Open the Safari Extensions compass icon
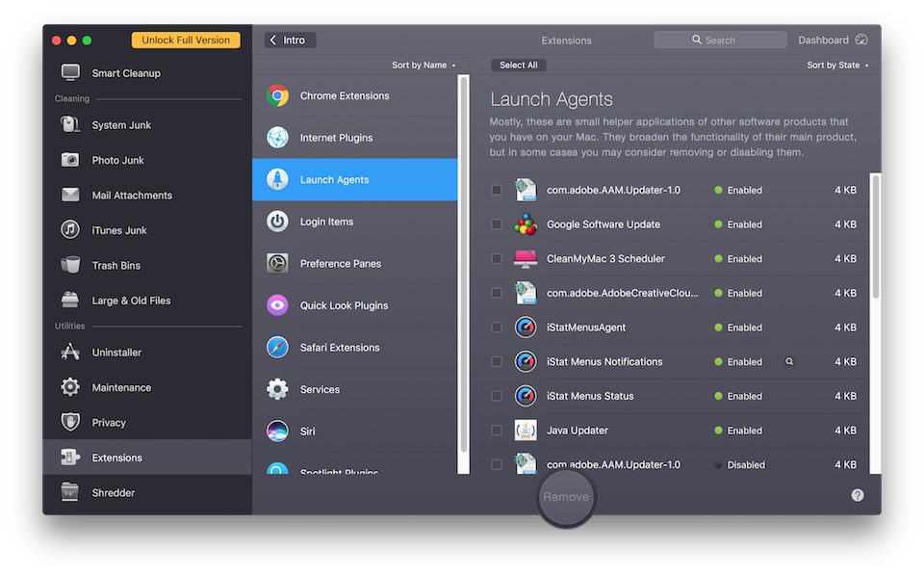This screenshot has height=576, width=924. pos(277,347)
